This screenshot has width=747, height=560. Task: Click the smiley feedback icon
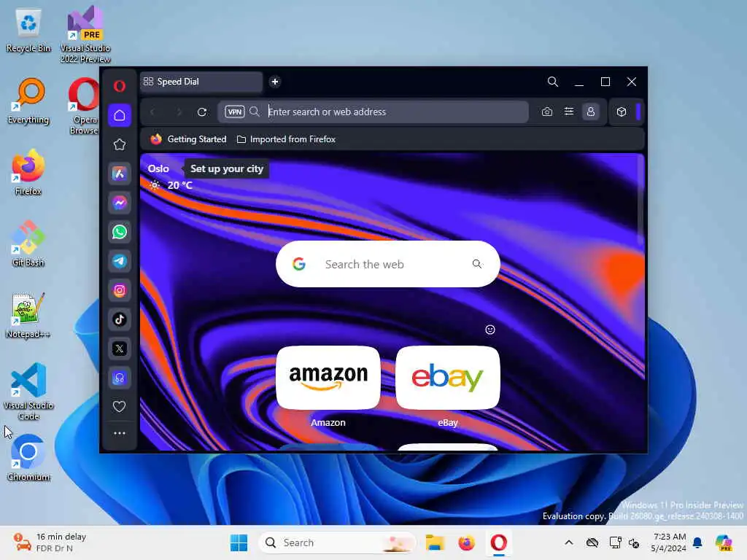[x=489, y=330]
